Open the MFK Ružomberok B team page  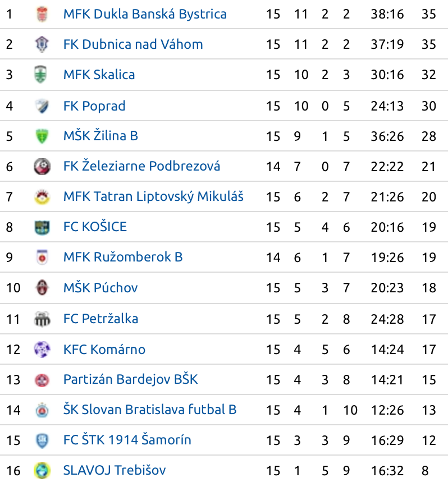click(123, 257)
